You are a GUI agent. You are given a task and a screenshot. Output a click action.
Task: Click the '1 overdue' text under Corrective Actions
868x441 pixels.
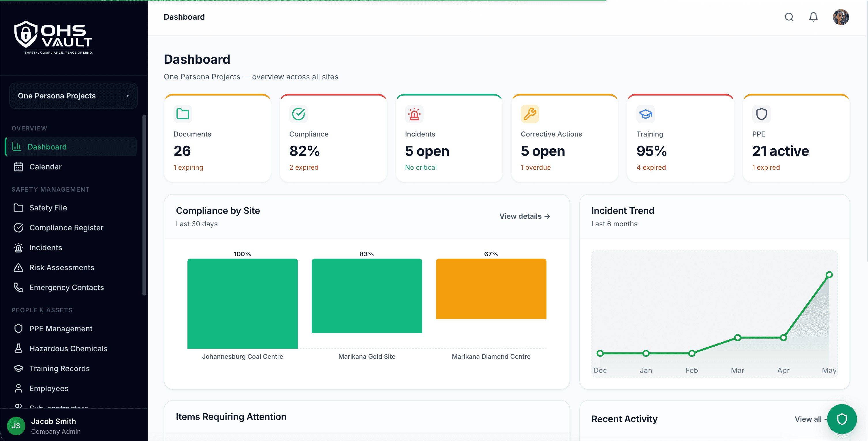536,167
